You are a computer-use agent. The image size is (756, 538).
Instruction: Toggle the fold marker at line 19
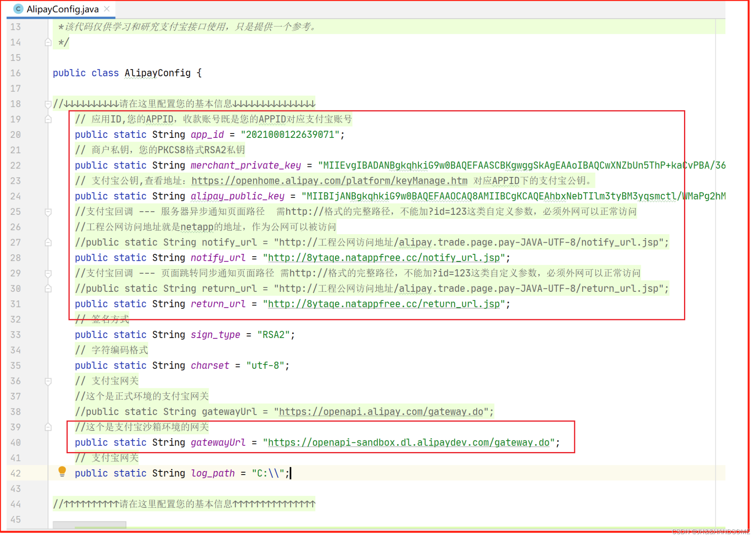click(x=48, y=119)
